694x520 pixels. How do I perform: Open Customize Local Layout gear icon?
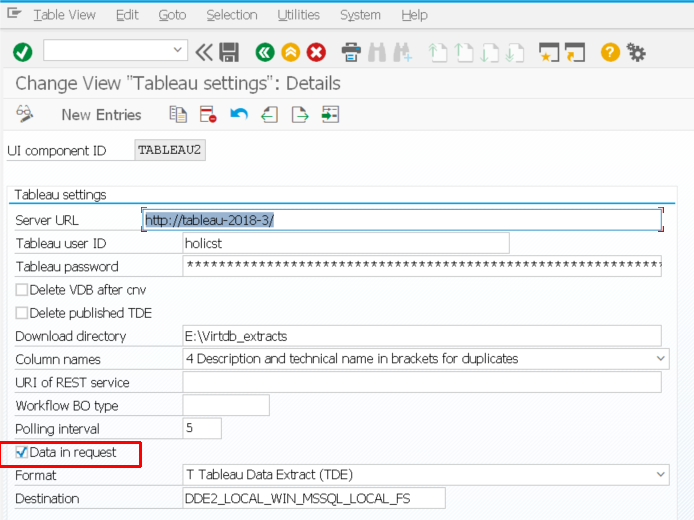(636, 52)
